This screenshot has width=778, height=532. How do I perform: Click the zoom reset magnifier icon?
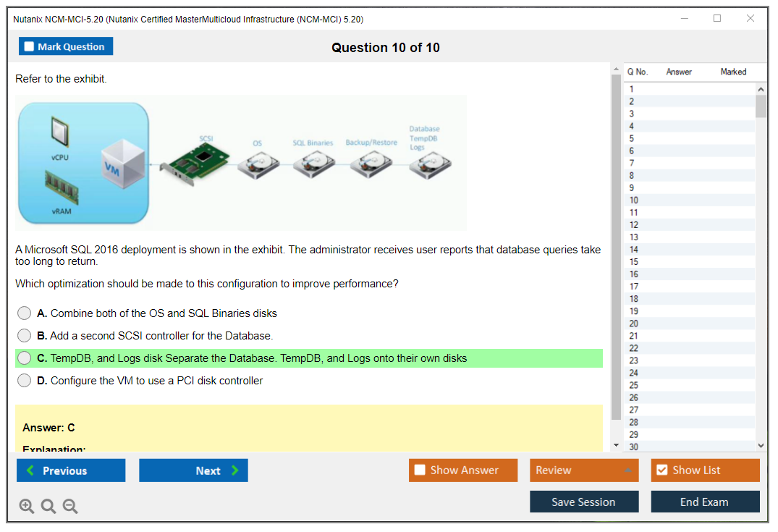[48, 507]
